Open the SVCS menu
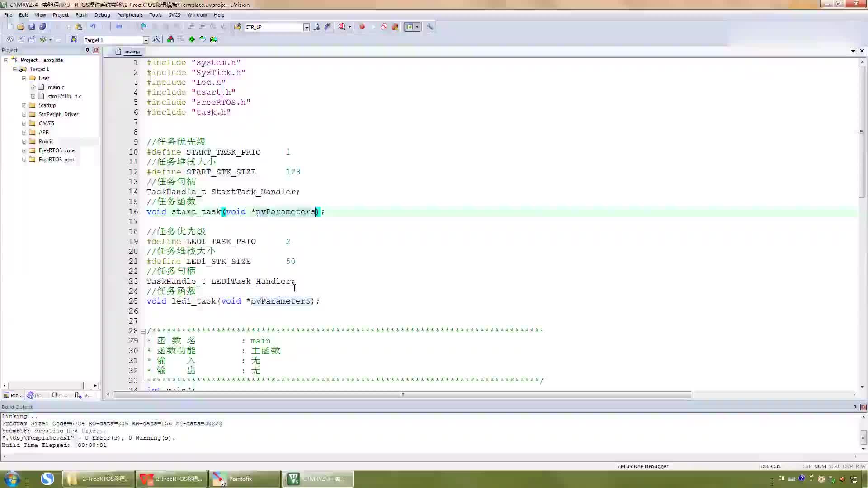Screen dimensions: 868x488 [175, 15]
